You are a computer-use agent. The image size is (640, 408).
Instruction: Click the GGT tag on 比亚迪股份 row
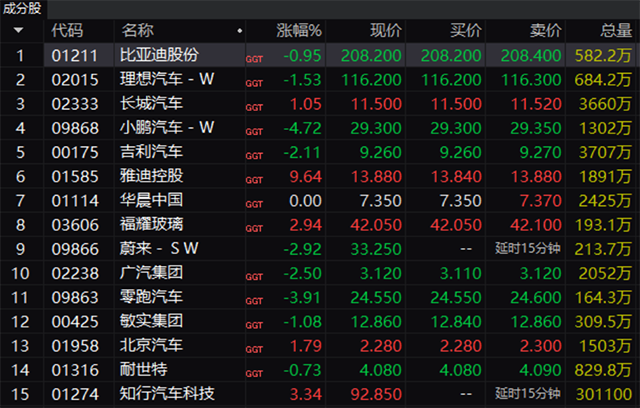(x=254, y=60)
